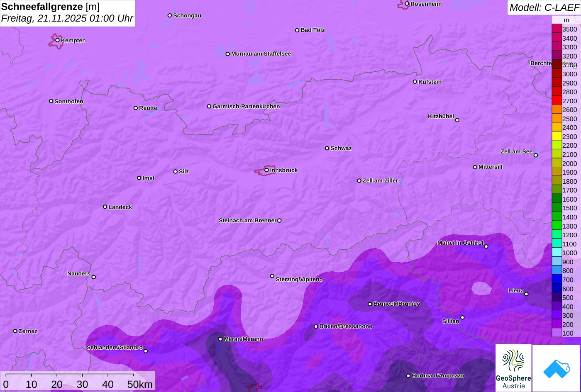
Task: Click the Schwaz label
Action: 341,149
